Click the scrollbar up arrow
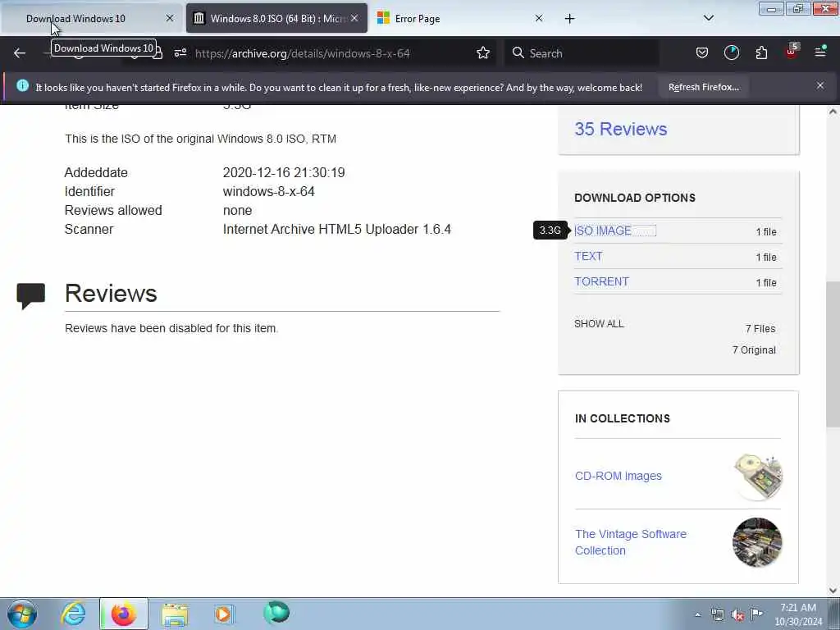840x630 pixels. 833,112
